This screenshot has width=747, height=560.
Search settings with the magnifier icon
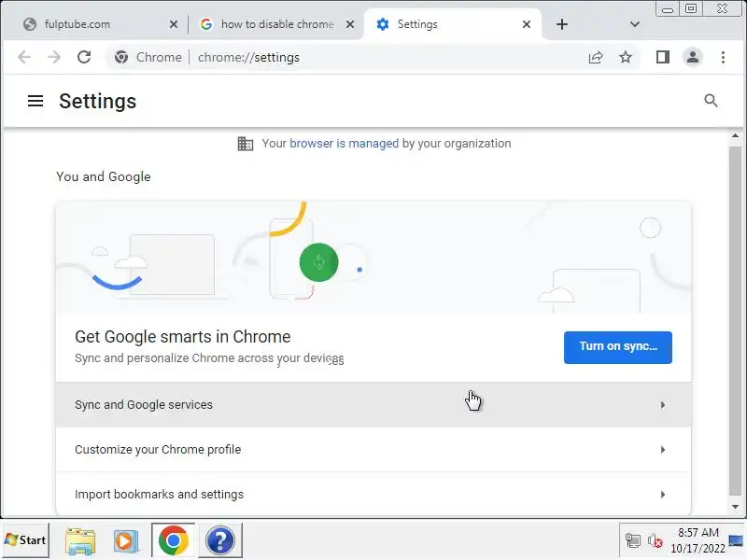tap(711, 101)
